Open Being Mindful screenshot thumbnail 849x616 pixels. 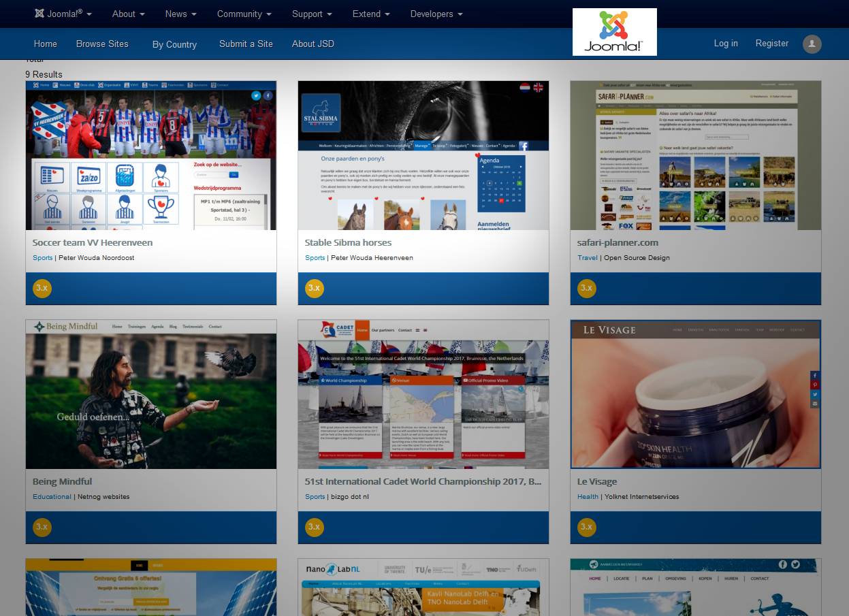pyautogui.click(x=151, y=394)
